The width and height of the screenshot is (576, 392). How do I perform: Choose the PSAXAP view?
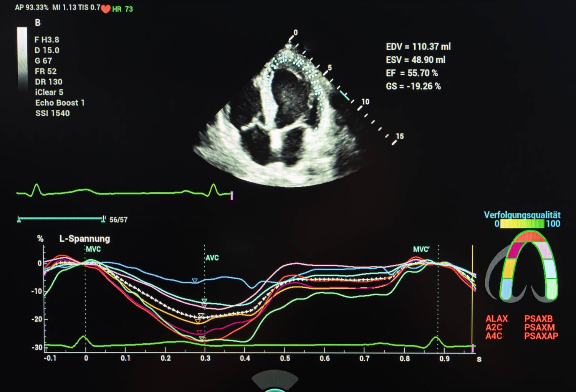541,336
